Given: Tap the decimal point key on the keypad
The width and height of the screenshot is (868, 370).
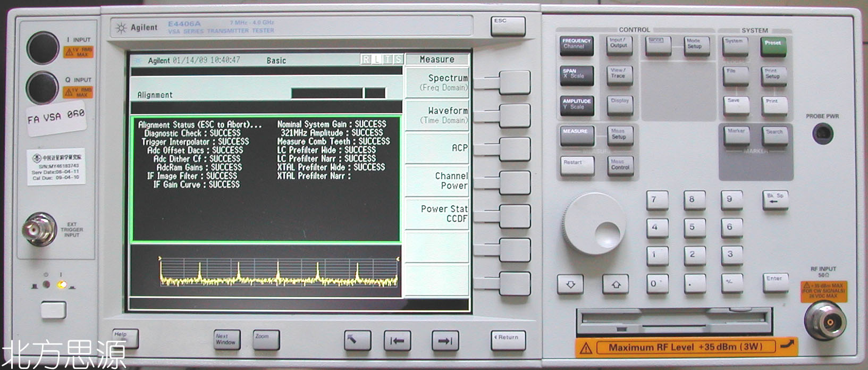Looking at the screenshot, I should pyautogui.click(x=694, y=284).
